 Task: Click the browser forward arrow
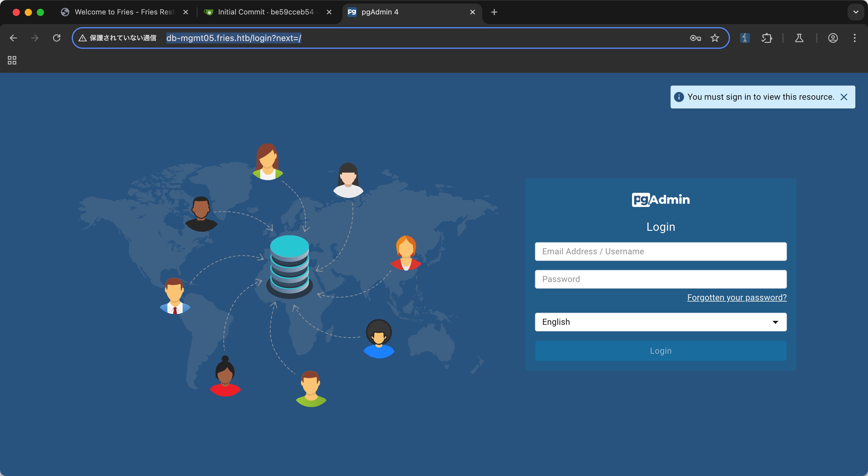point(35,38)
